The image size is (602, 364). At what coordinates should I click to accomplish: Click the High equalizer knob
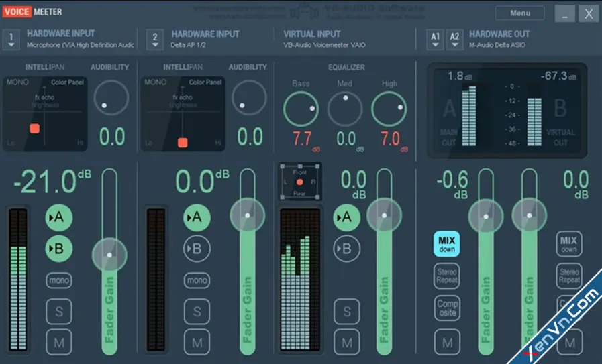389,109
